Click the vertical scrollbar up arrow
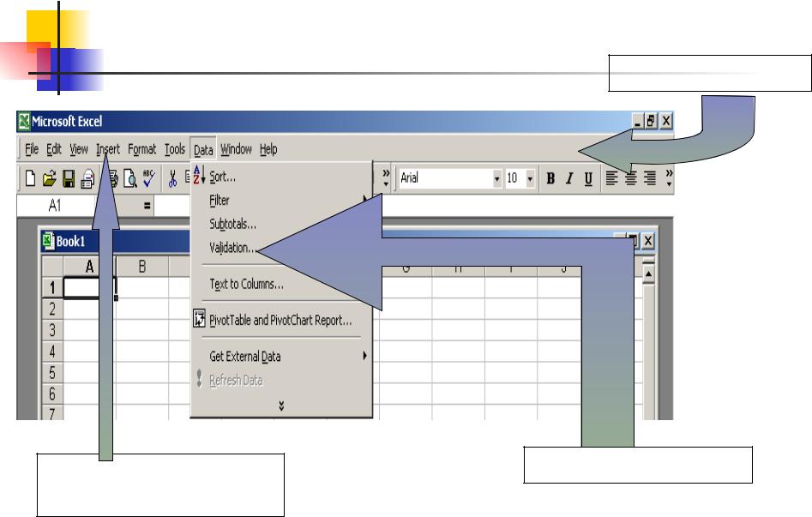Viewport: 812px width, 517px height. point(648,274)
